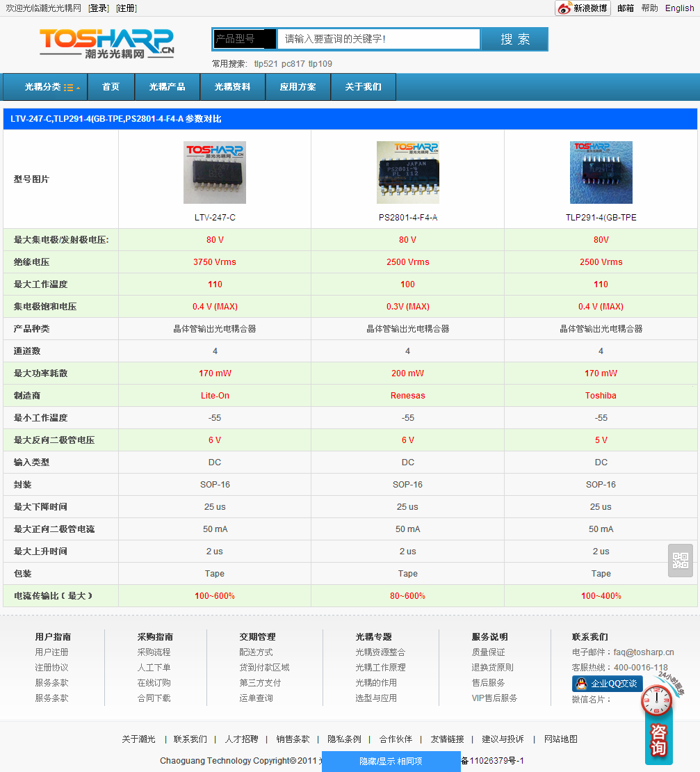Image resolution: width=700 pixels, height=772 pixels.
Task: Click the tlp109 common search link
Action: tap(320, 63)
